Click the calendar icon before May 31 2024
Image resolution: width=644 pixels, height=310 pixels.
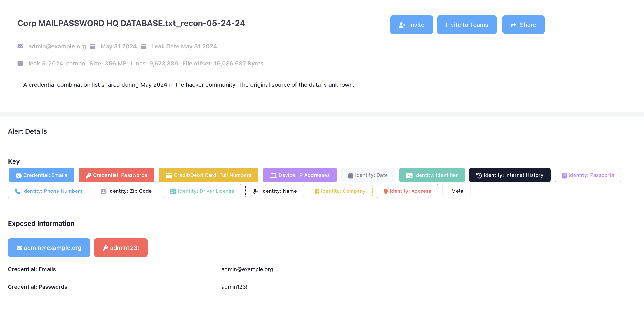click(93, 46)
